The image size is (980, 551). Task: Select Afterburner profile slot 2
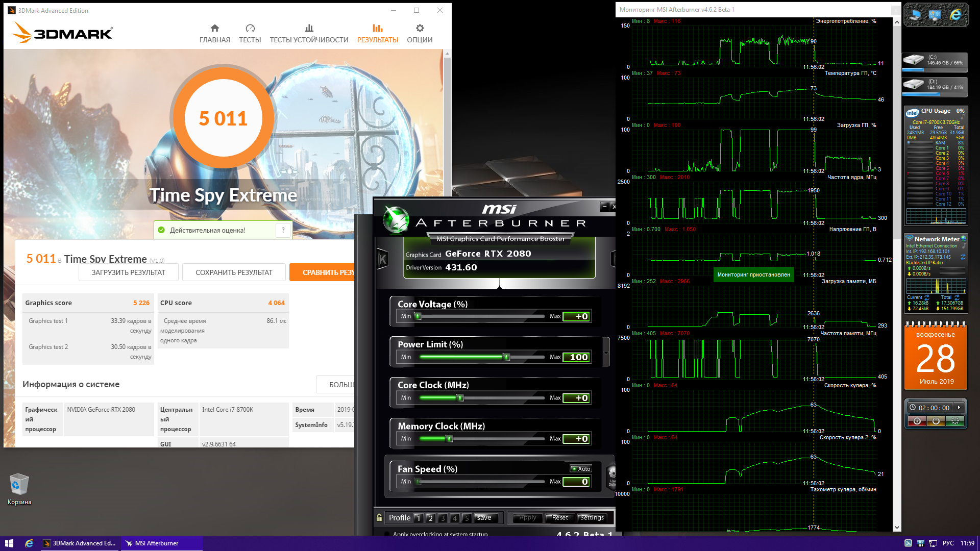pos(430,518)
